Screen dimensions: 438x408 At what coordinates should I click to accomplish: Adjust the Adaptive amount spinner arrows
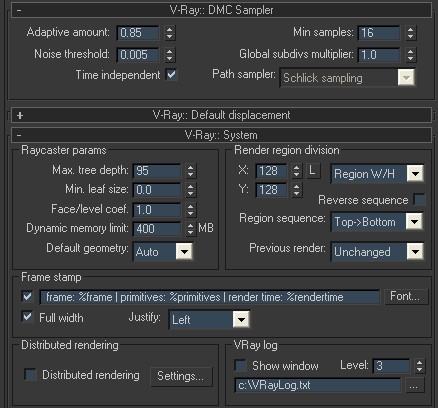coord(170,33)
